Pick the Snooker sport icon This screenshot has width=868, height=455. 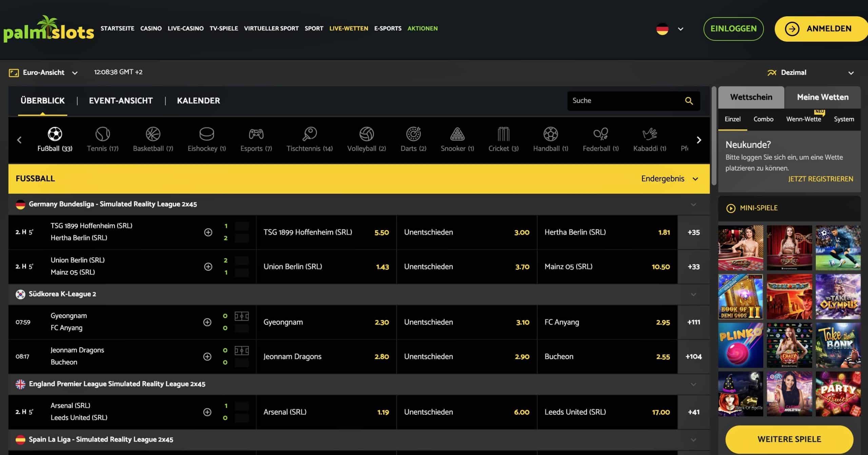[457, 134]
